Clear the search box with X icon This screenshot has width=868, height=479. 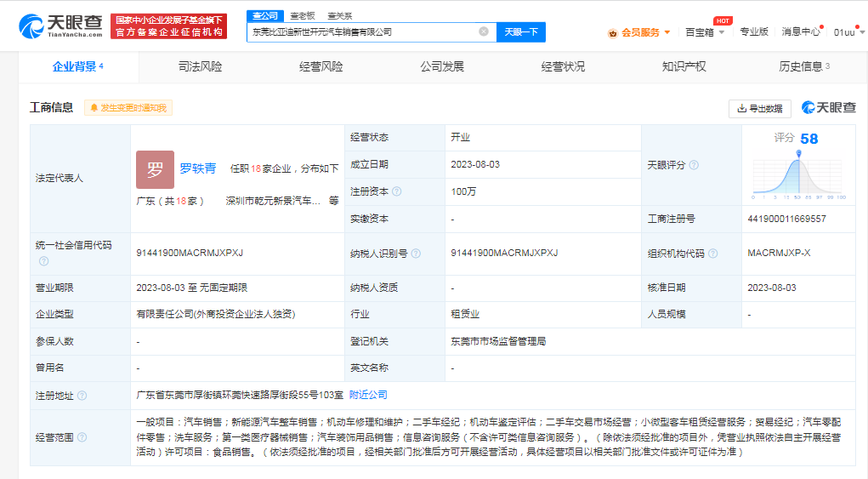coord(484,31)
